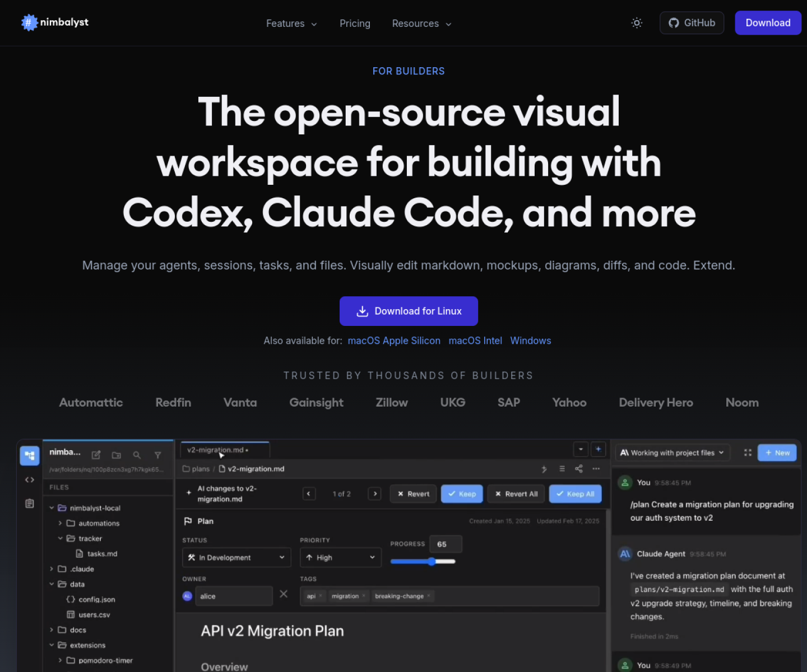Viewport: 807px width, 672px height.
Task: Click the Progress value field showing 65
Action: click(x=446, y=544)
